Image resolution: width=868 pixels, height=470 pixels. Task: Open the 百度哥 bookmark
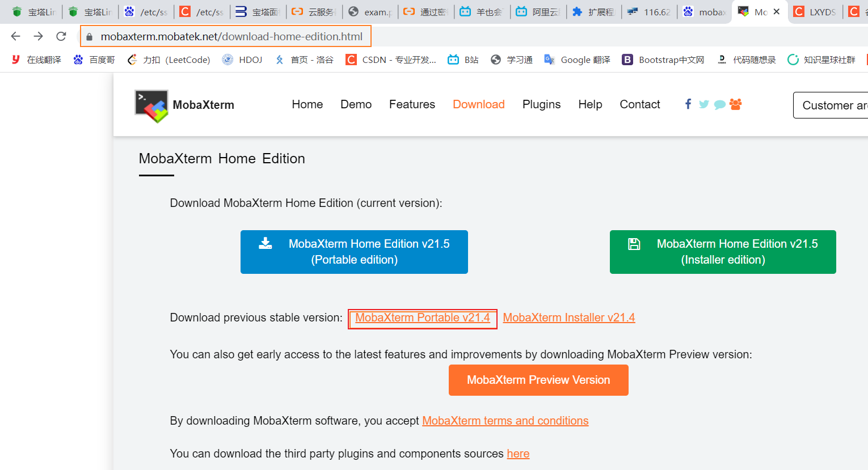click(x=94, y=60)
